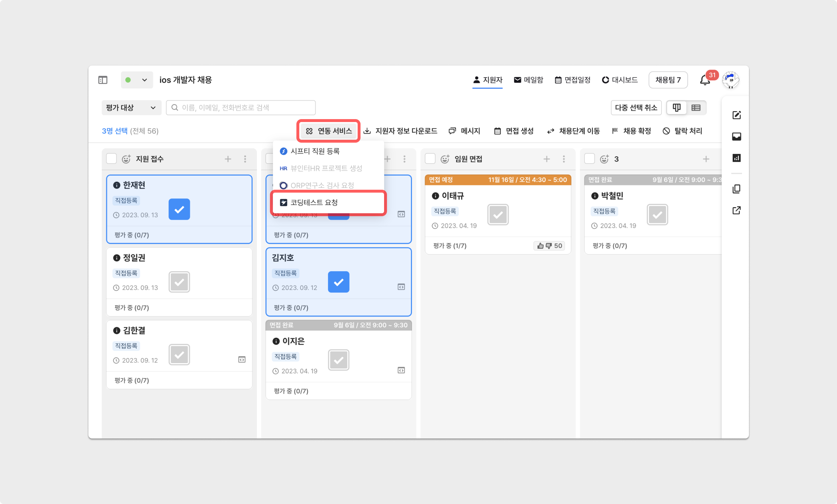Switch to the 대시보드 tab

620,80
